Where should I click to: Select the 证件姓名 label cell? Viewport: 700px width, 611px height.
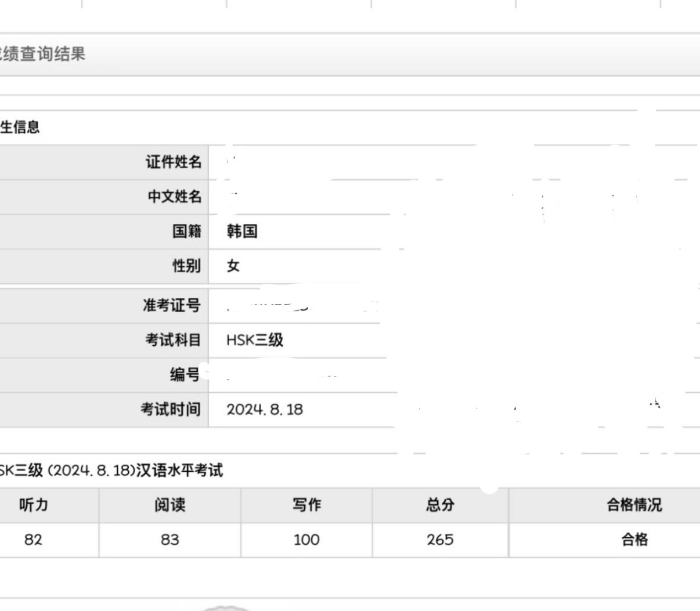click(x=173, y=162)
